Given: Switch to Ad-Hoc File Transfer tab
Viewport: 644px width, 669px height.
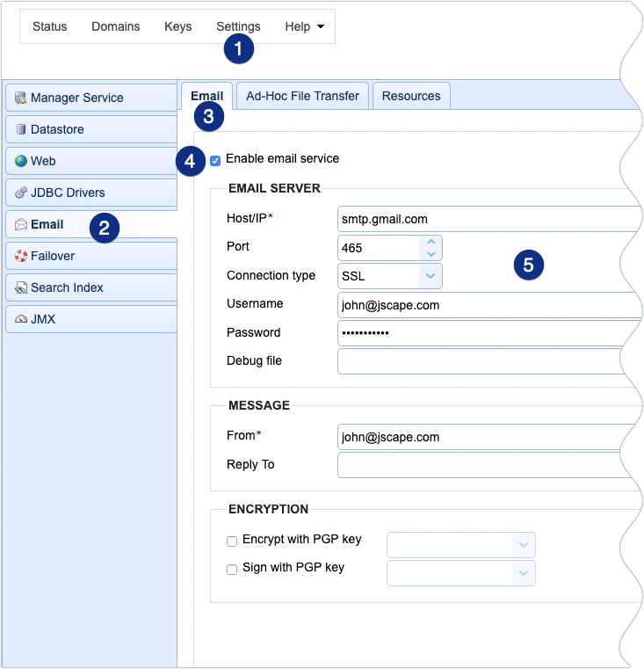Looking at the screenshot, I should [x=302, y=96].
